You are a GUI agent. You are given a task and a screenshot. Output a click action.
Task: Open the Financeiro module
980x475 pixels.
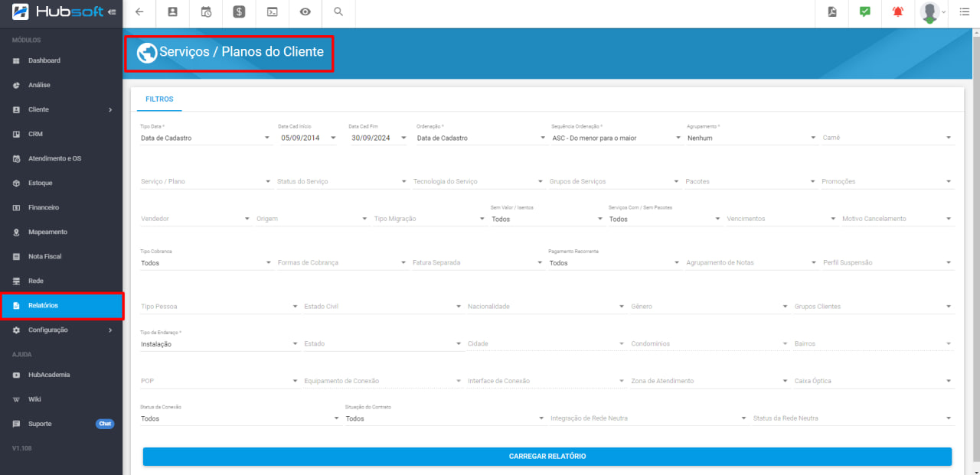pyautogui.click(x=61, y=207)
